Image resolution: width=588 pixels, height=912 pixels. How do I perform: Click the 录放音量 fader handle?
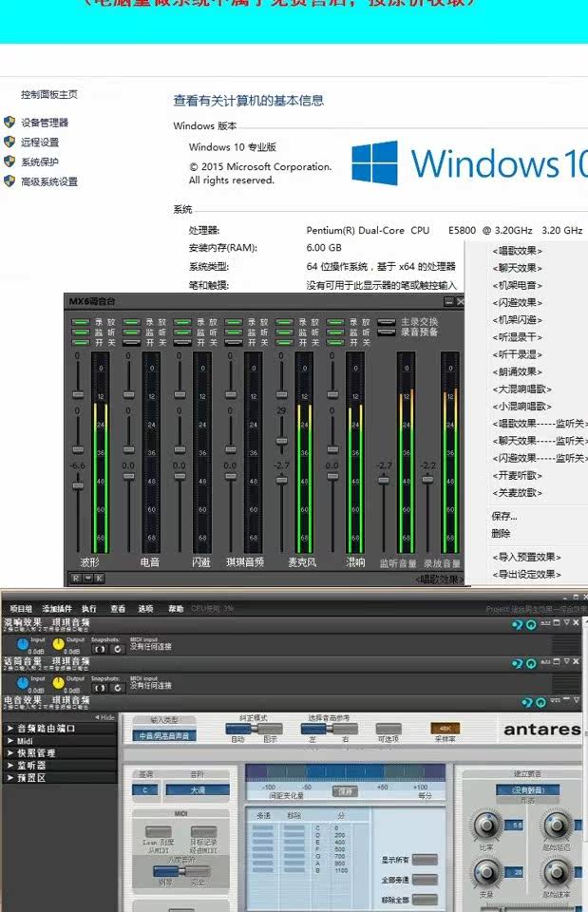click(x=427, y=479)
